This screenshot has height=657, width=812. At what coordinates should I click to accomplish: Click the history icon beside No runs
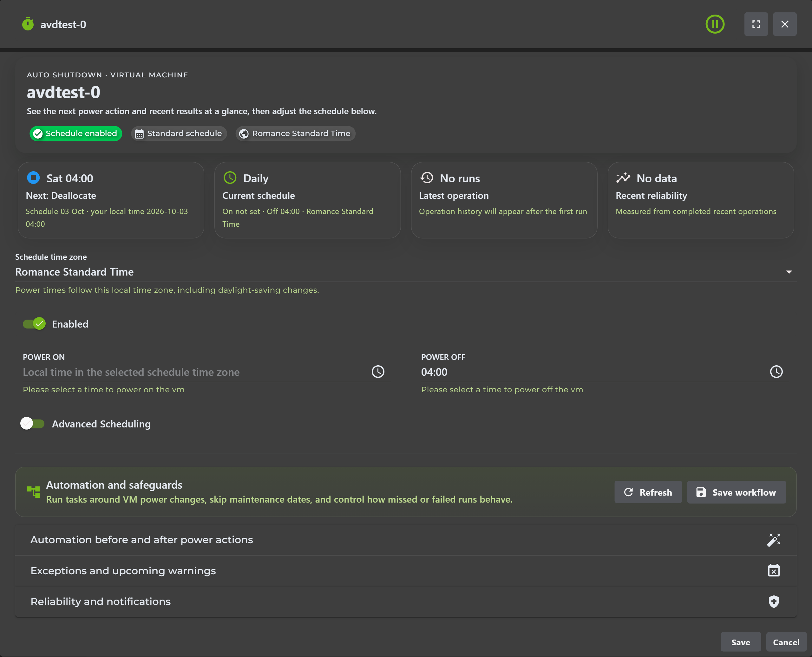427,178
